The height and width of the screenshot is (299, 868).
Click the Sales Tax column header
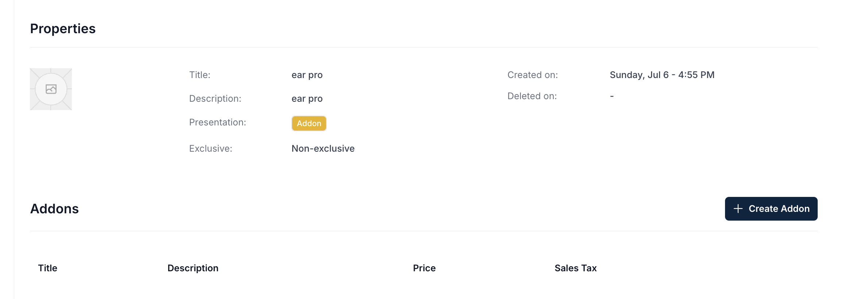click(576, 268)
